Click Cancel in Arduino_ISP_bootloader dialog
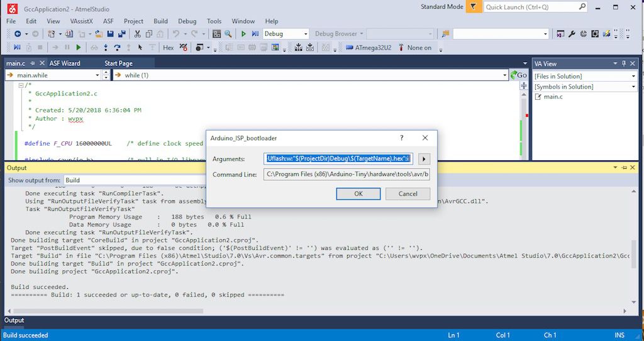Viewport: 644px width, 341px height. (x=408, y=193)
